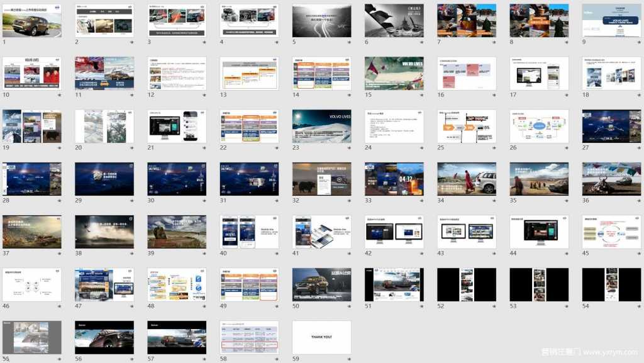
Task: Select slide 48 thumbnail
Action: click(x=177, y=284)
